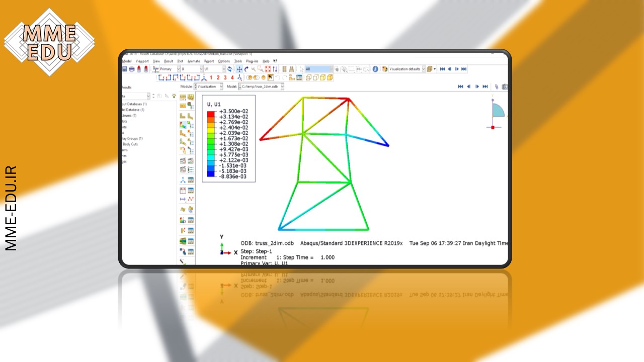Open the Plug-ins menu
644x362 pixels.
coord(252,61)
